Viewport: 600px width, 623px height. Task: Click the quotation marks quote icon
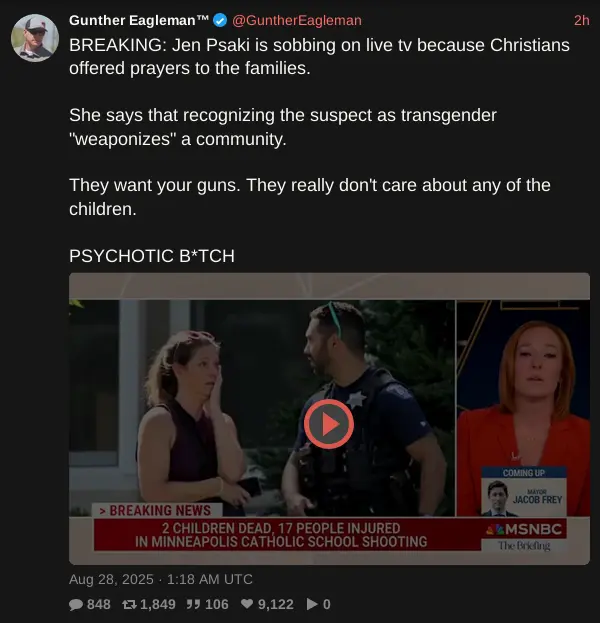pos(194,604)
